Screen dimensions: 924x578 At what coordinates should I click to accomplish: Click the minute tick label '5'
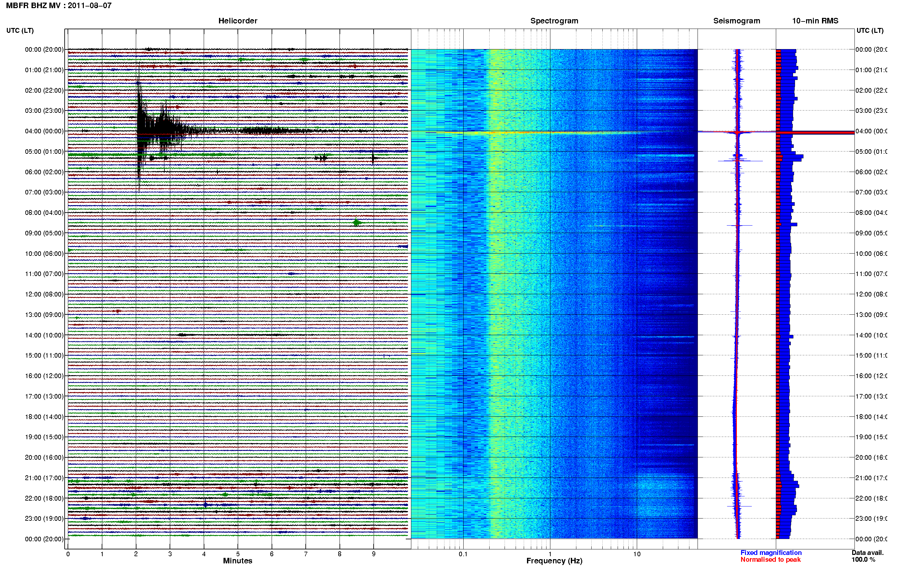237,554
